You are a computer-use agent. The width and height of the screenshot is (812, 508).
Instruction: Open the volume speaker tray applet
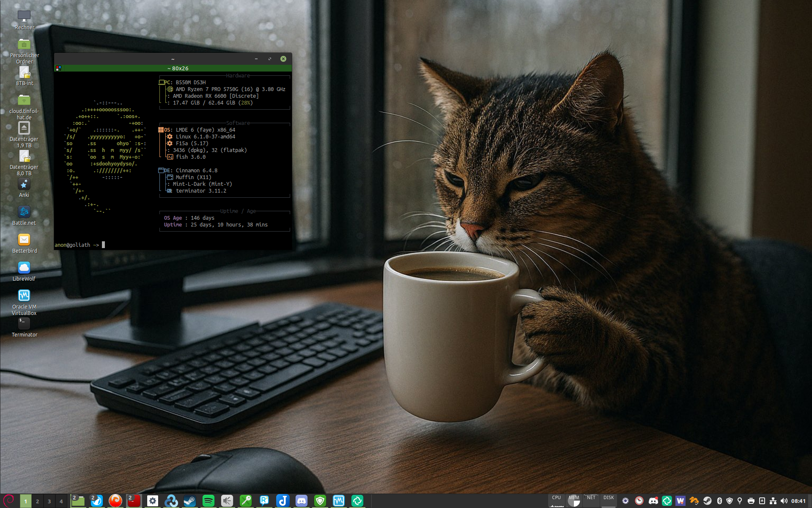tap(784, 501)
